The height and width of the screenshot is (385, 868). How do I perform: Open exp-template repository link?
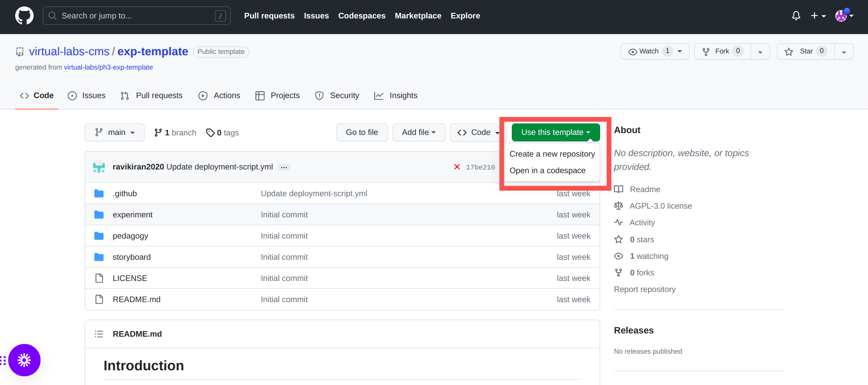coord(153,52)
